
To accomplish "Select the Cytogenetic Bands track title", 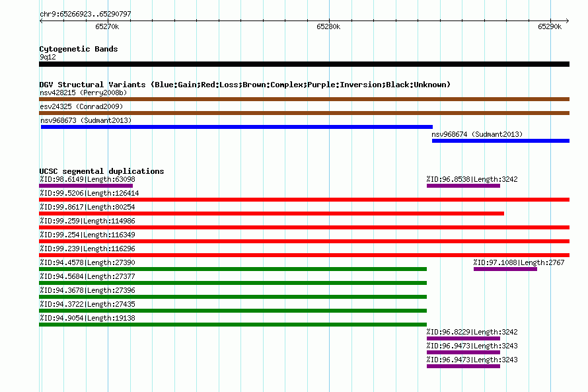I will pos(79,49).
